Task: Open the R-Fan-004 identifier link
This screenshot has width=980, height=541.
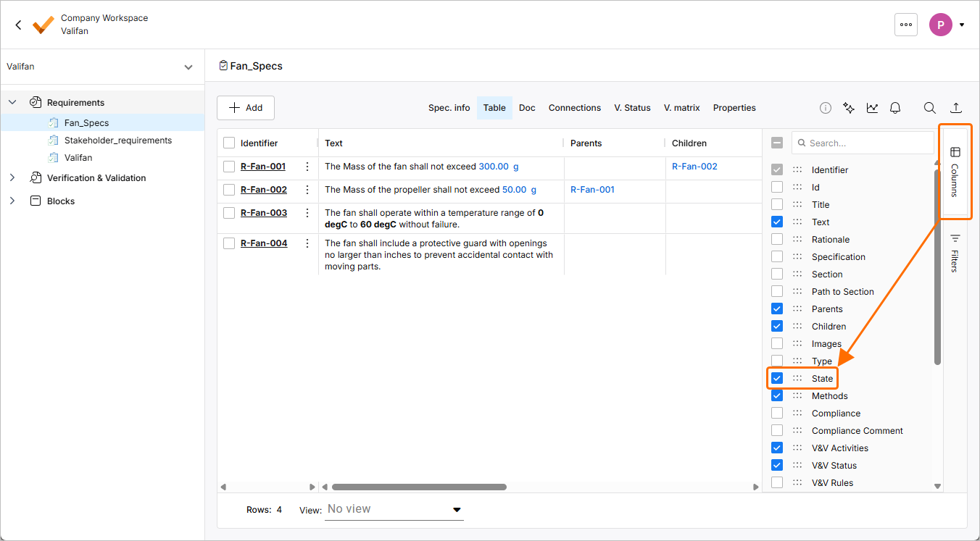Action: click(264, 243)
